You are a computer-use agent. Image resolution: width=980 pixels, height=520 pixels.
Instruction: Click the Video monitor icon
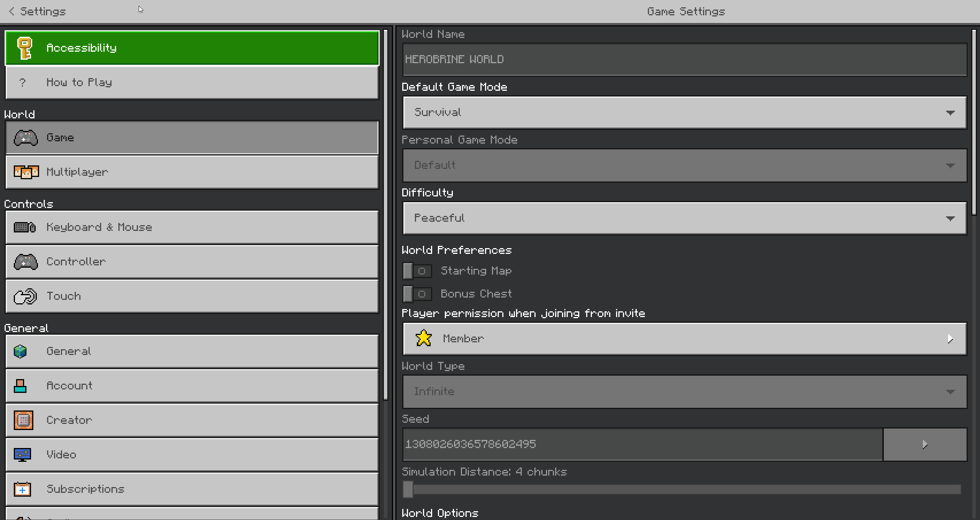[22, 455]
